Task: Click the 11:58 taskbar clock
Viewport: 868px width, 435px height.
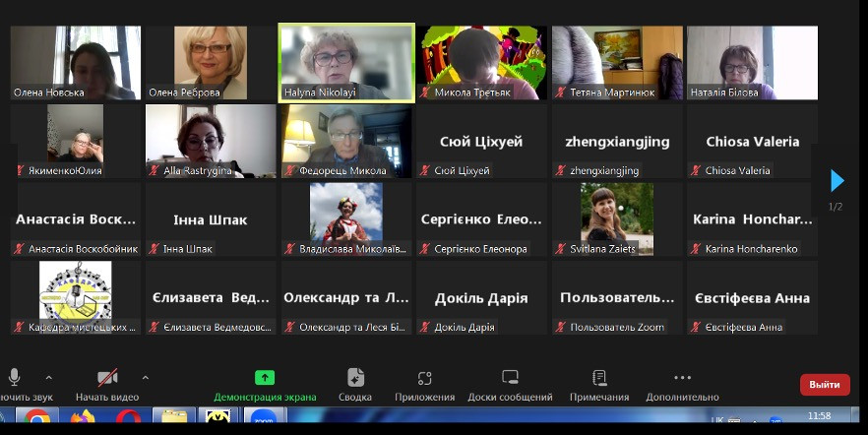Action: coord(819,415)
